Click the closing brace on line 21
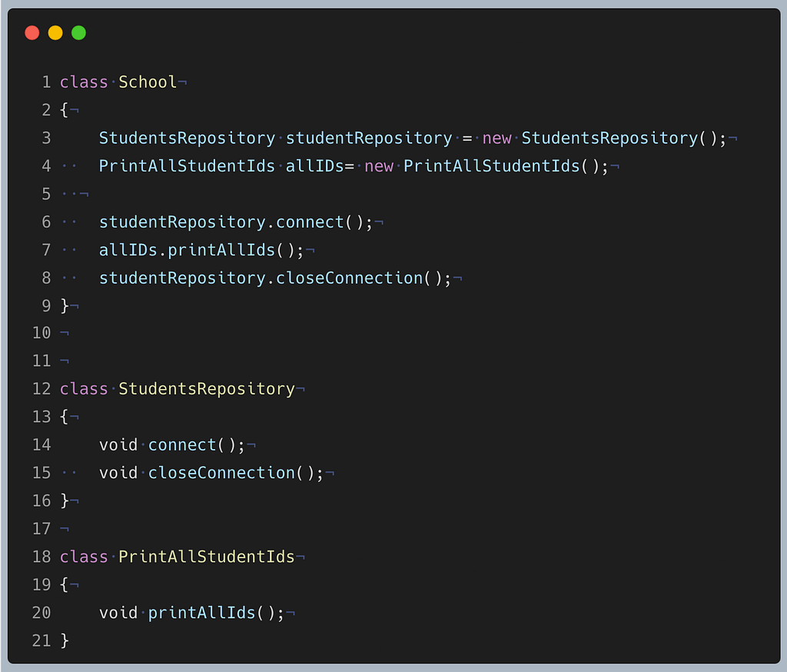This screenshot has height=672, width=787. click(x=65, y=641)
